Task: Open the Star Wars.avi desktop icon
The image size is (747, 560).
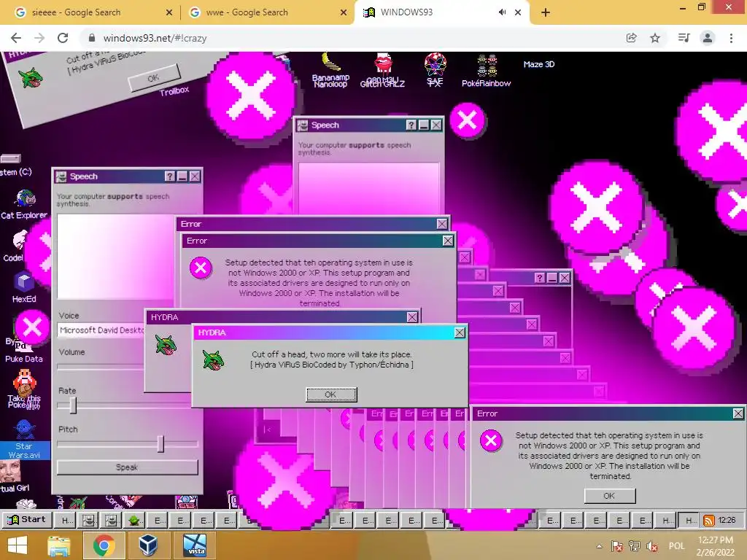Action: pos(24,438)
